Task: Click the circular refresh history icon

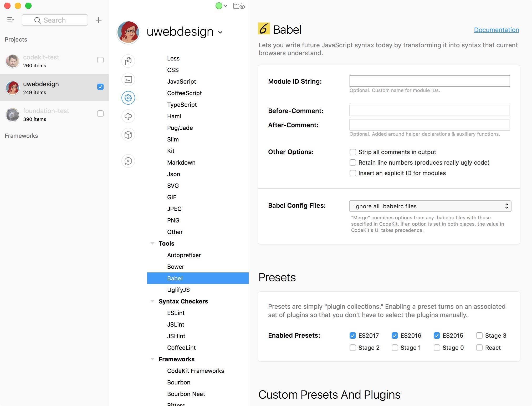Action: 128,161
